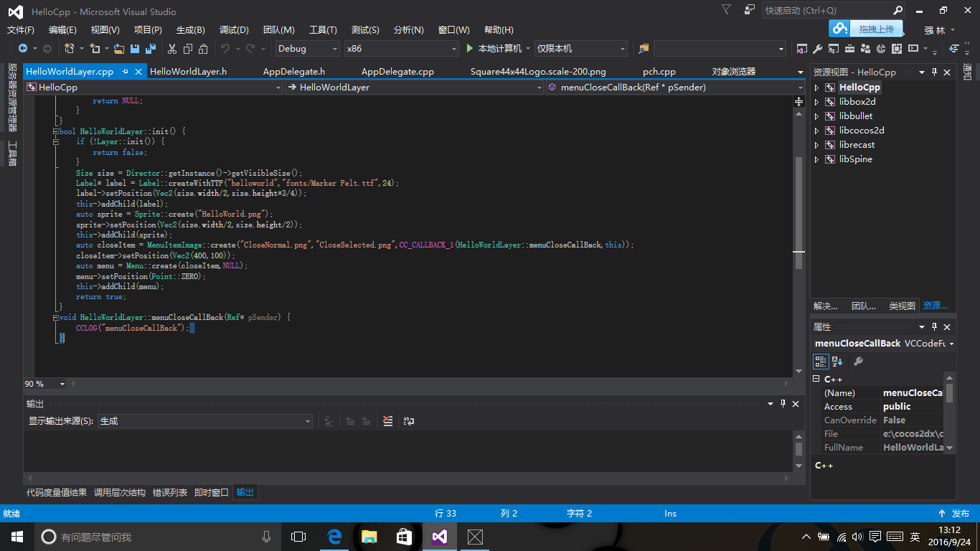Click the Open File folder icon
The height and width of the screenshot is (551, 980).
pos(118,49)
